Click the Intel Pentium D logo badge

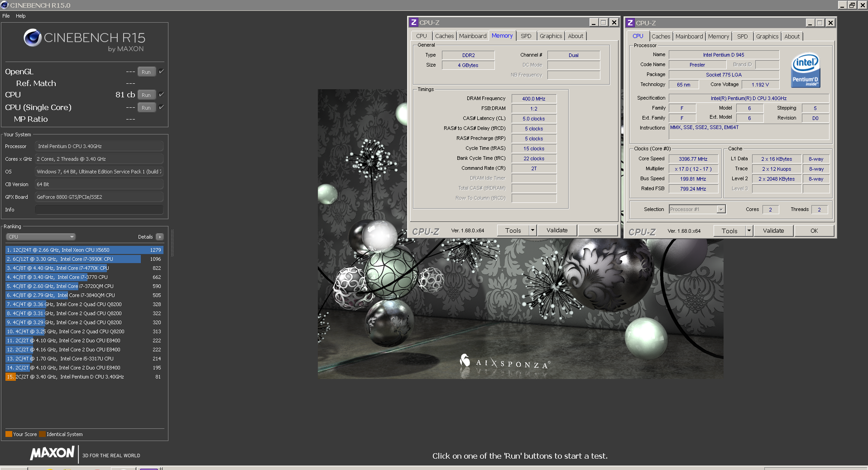[x=806, y=71]
